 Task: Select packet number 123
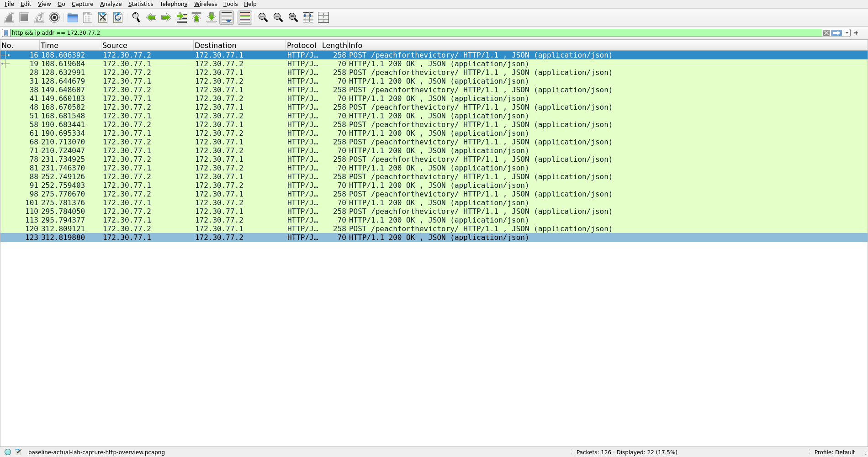pos(434,238)
